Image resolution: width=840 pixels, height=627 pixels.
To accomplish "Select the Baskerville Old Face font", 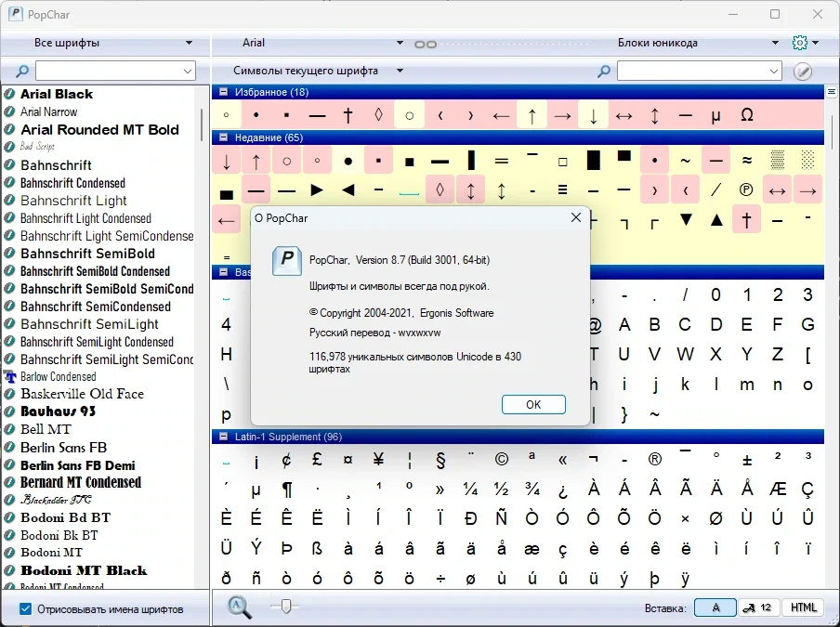I will pos(82,394).
